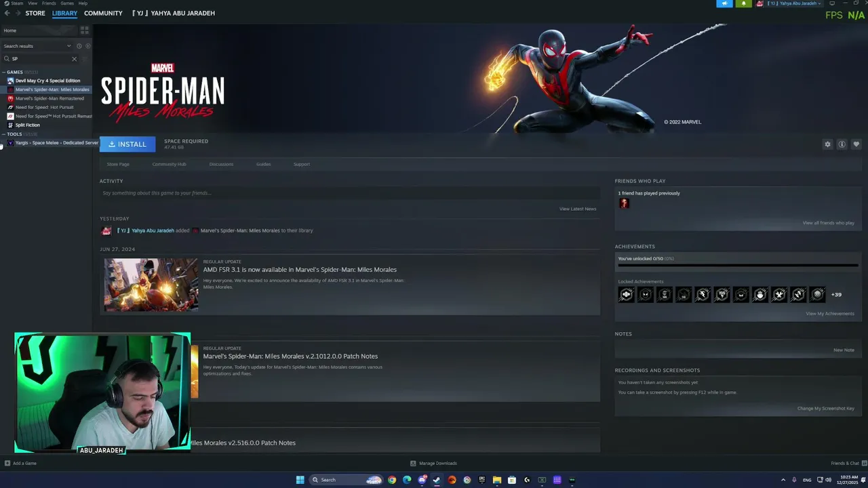Open announcements megaphone button
This screenshot has height=488, width=868.
coord(724,3)
